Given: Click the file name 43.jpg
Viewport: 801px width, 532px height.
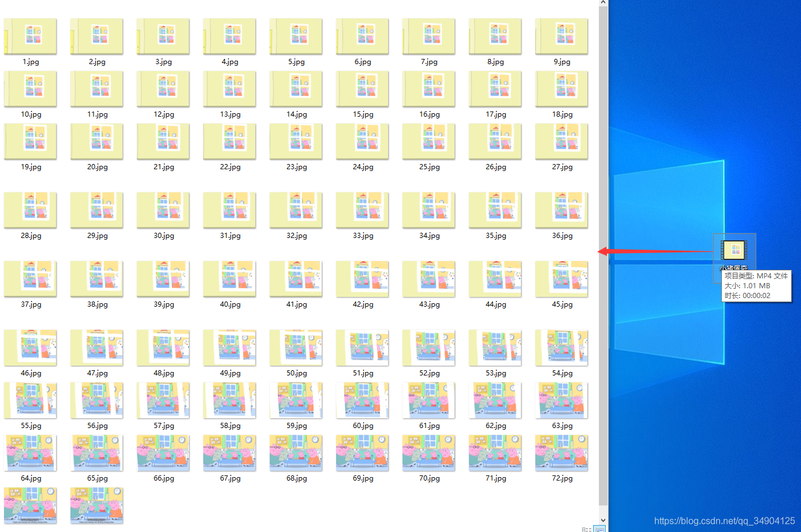Looking at the screenshot, I should pos(430,304).
